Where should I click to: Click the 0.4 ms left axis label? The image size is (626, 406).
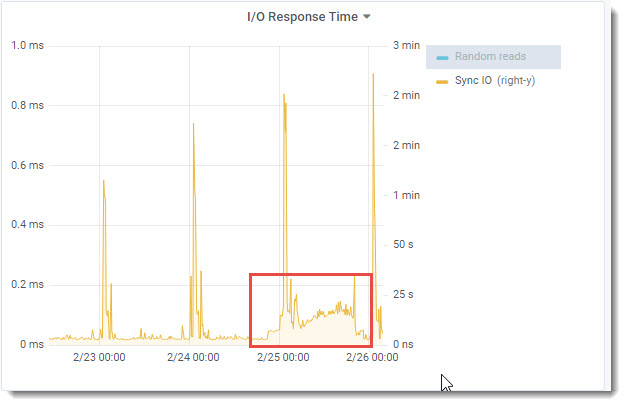(x=27, y=224)
